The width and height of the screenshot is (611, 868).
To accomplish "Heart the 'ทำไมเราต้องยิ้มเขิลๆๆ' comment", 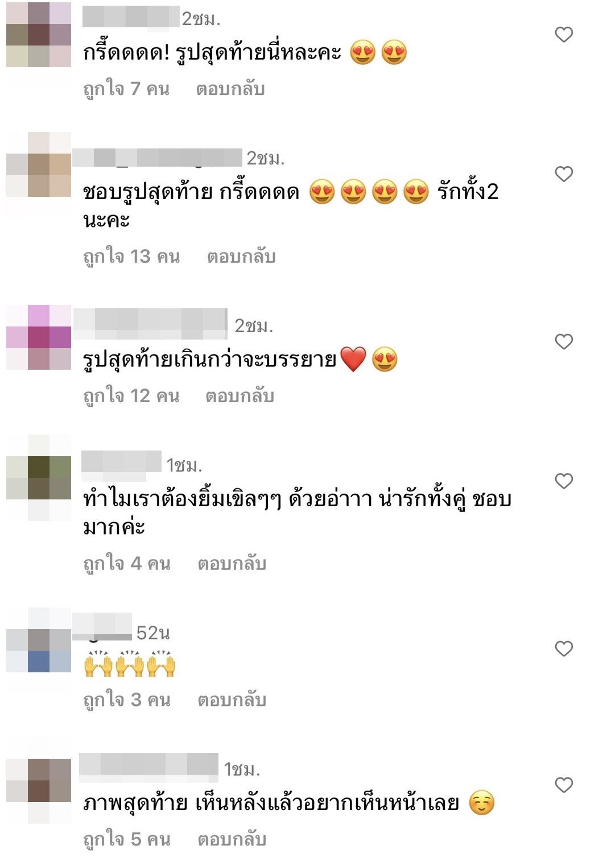I will pos(563,481).
